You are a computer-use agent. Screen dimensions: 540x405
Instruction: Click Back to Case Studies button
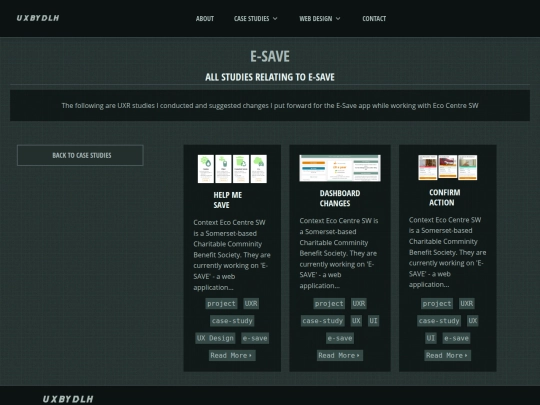(x=80, y=155)
